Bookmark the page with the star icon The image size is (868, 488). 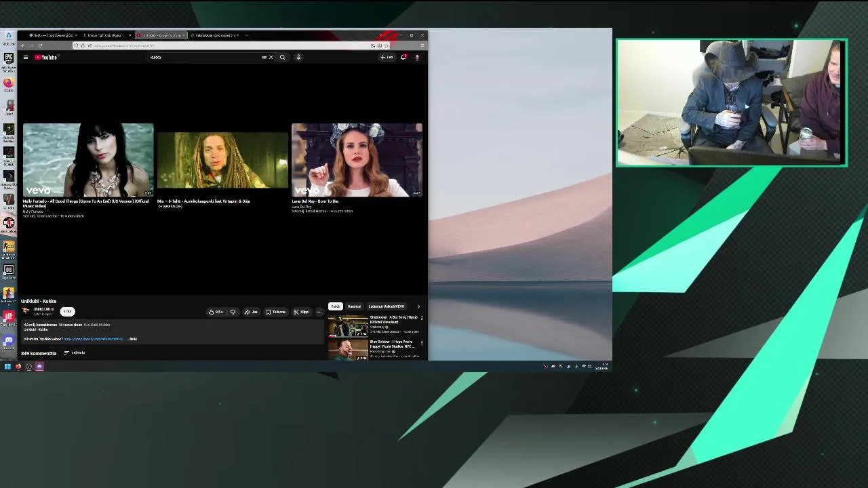386,45
